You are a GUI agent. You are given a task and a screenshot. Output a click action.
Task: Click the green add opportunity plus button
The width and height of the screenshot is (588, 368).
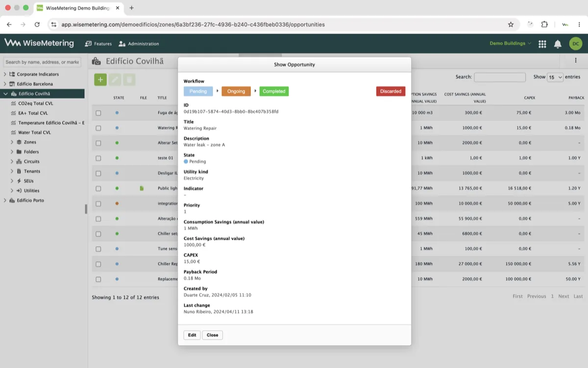(100, 79)
